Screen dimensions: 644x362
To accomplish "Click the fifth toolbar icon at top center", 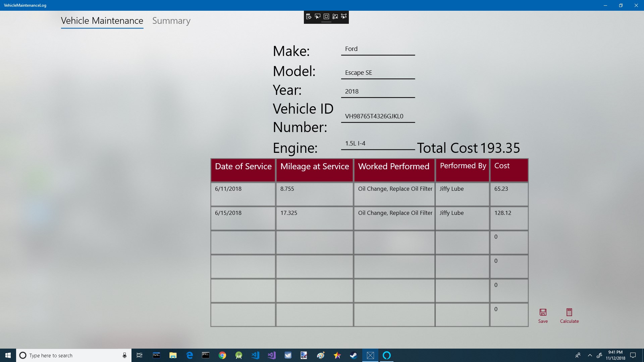I will pos(344,16).
